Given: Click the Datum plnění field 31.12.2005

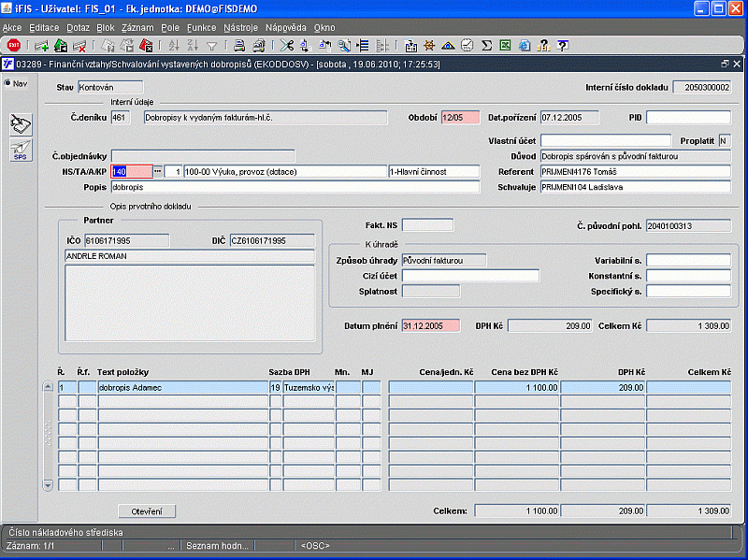Looking at the screenshot, I should (431, 325).
